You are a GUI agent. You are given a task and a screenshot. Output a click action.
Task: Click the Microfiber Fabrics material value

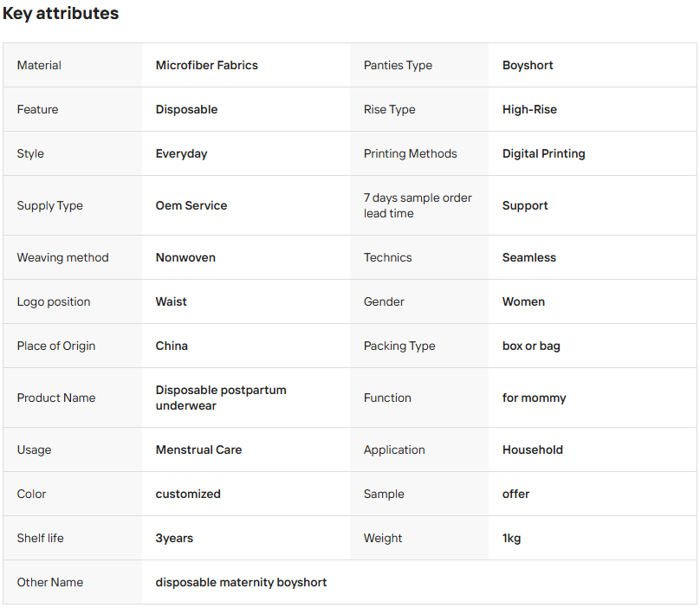(x=206, y=65)
